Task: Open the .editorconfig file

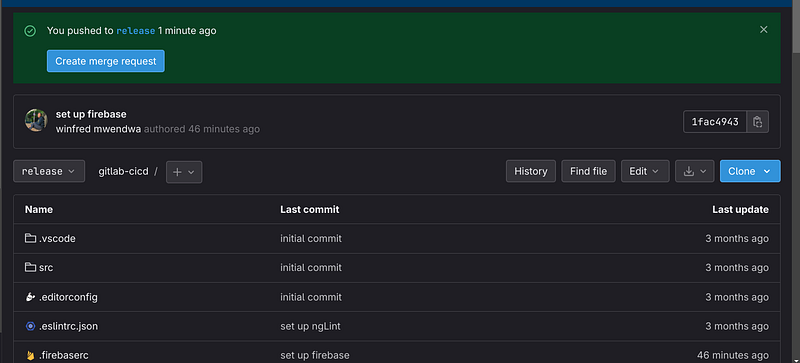Action: pyautogui.click(x=68, y=297)
